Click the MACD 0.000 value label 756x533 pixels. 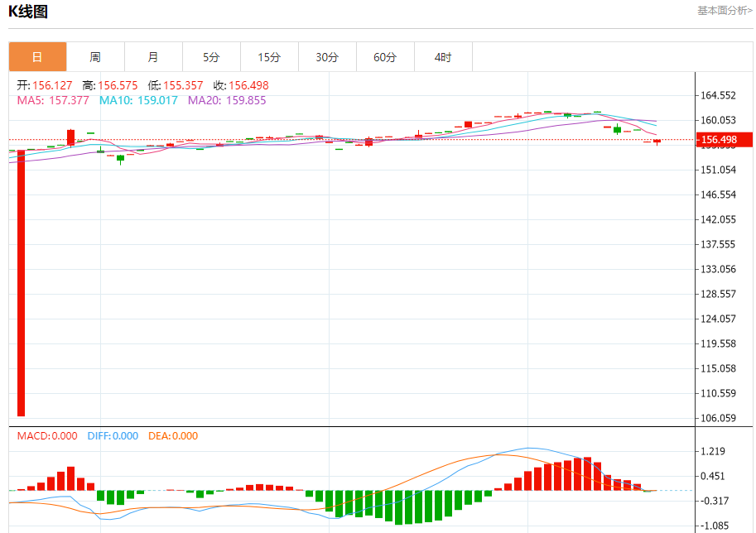(47, 436)
